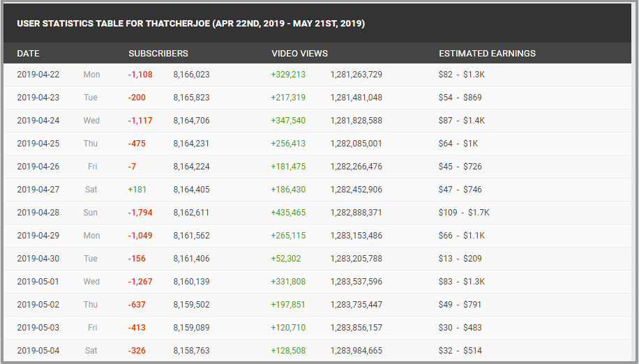
Task: Click video views gain +217,319
Action: (x=288, y=98)
